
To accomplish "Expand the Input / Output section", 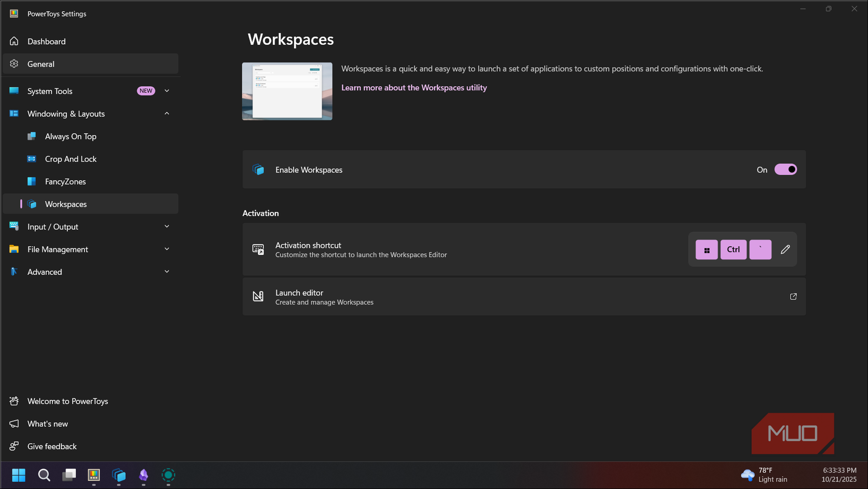I will (167, 226).
